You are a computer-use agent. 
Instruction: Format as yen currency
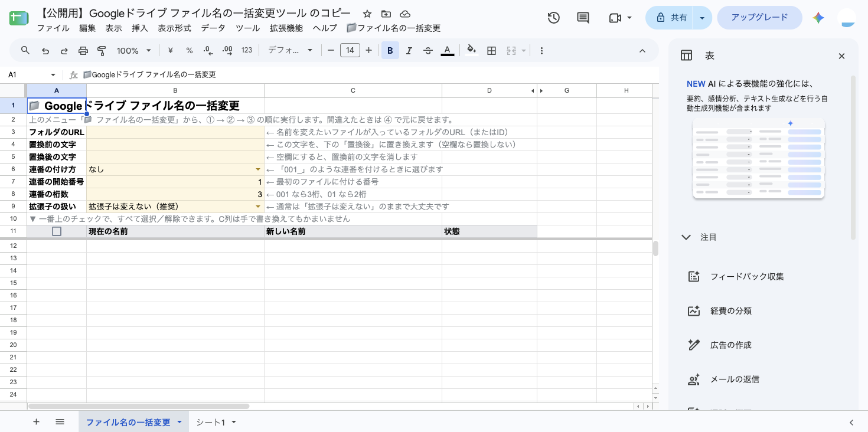pos(171,51)
